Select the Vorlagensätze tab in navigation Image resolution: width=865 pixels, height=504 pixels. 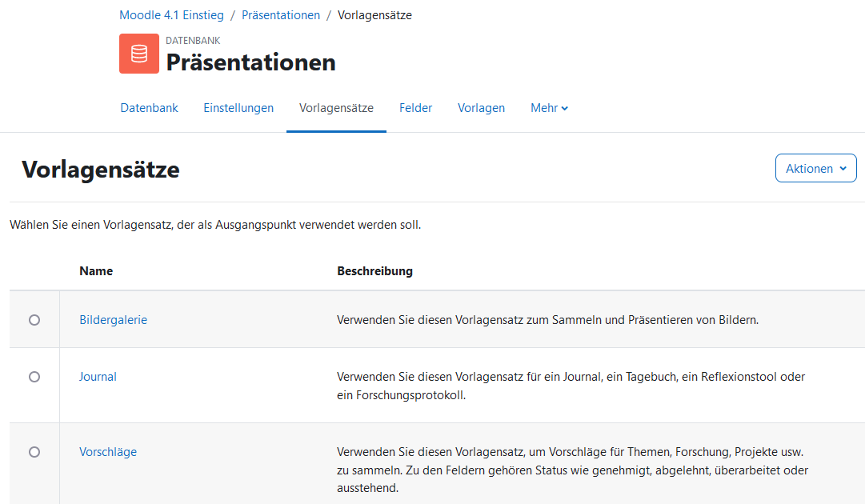[x=336, y=108]
